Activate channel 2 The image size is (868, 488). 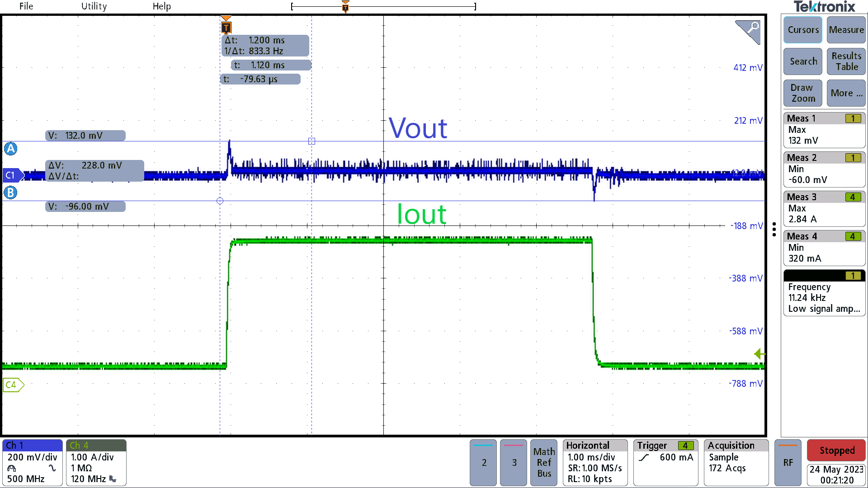point(483,463)
